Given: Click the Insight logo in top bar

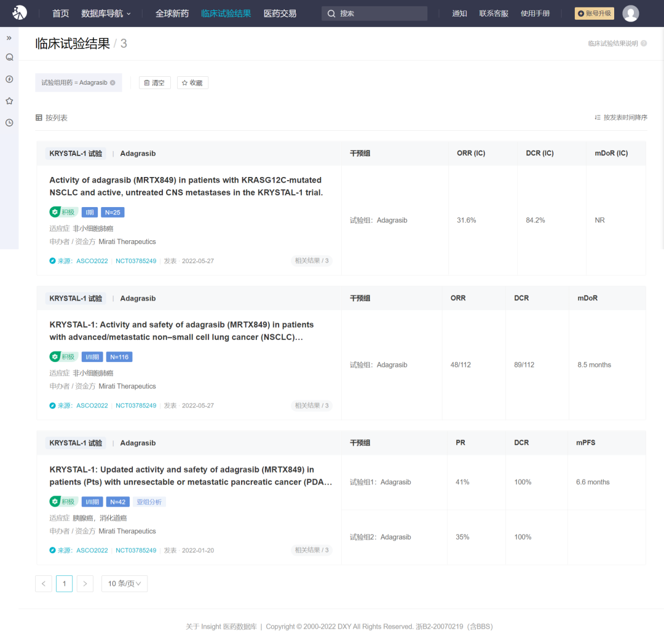Looking at the screenshot, I should pos(20,13).
